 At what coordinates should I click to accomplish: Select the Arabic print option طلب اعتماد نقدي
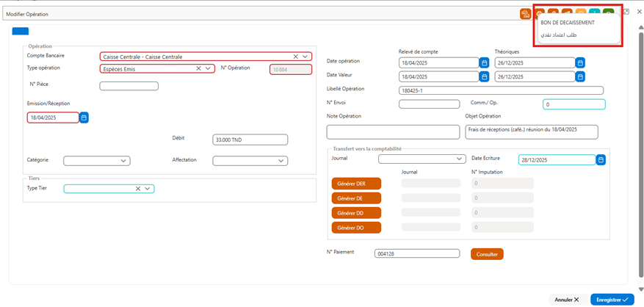point(559,35)
